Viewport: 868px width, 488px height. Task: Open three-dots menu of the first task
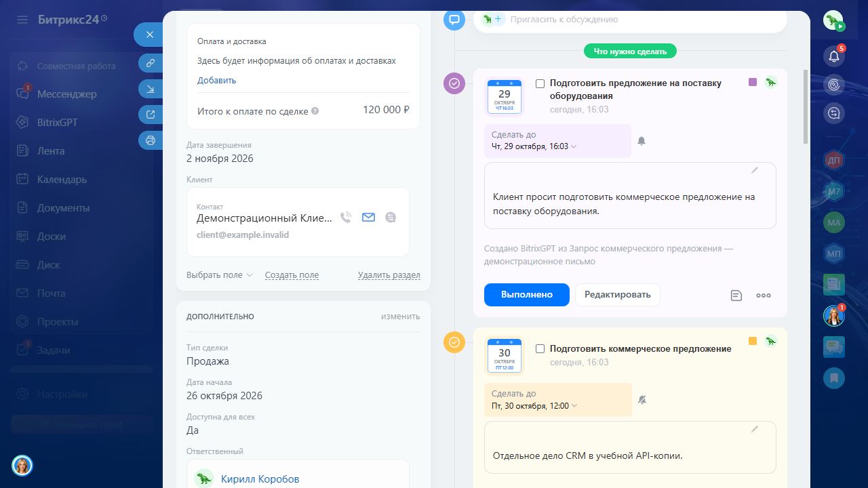pos(764,296)
